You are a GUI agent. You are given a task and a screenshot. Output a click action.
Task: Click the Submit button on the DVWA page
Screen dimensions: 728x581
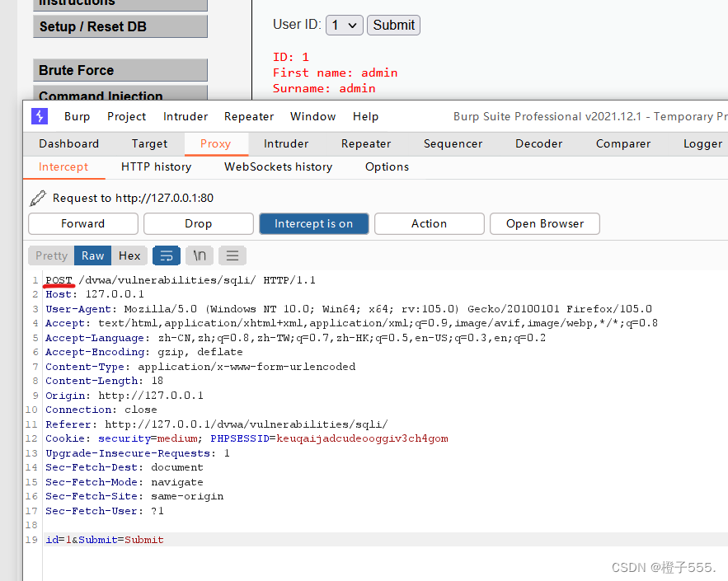(394, 25)
